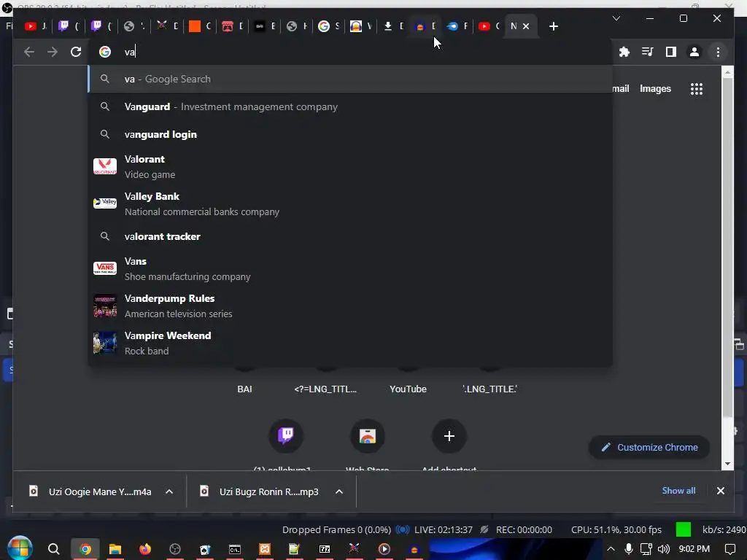The image size is (747, 560).
Task: Open the volume tray icon
Action: click(x=664, y=549)
